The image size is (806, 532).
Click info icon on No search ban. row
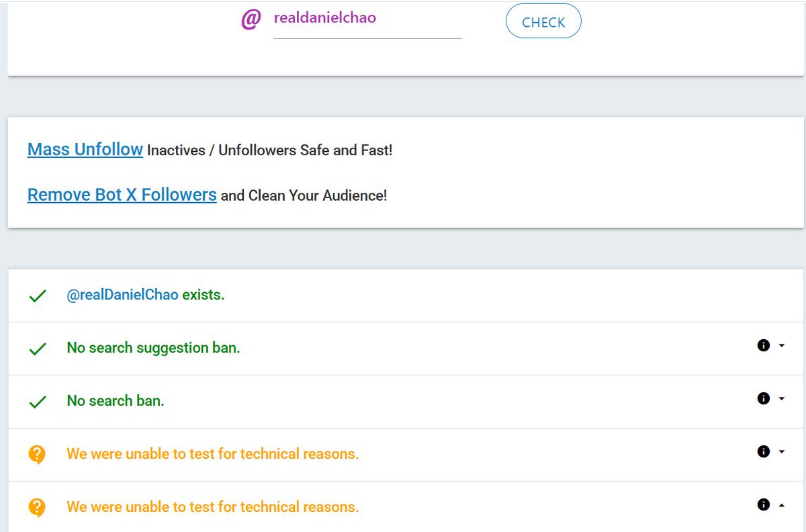click(x=763, y=398)
